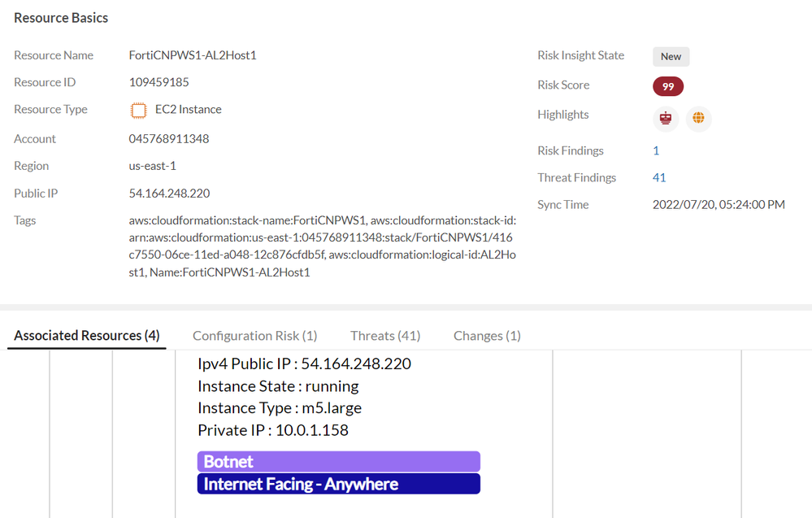812x518 pixels.
Task: Open the Threat Findings 41 link
Action: 659,177
